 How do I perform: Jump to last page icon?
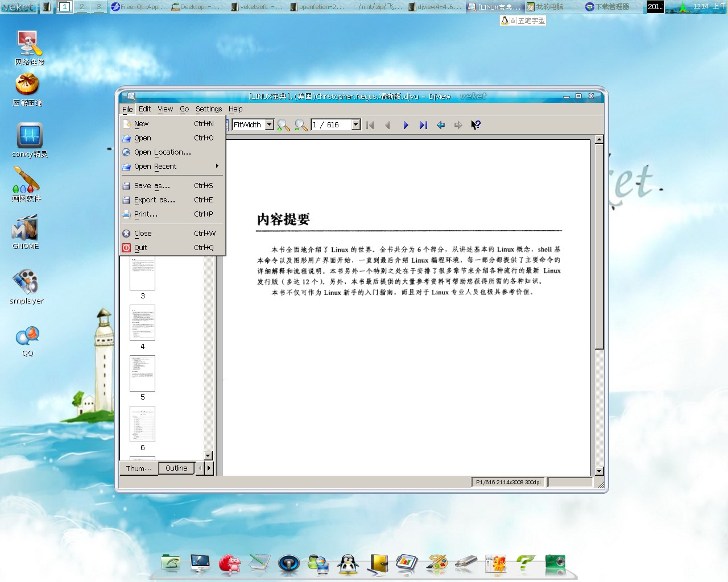tap(423, 125)
